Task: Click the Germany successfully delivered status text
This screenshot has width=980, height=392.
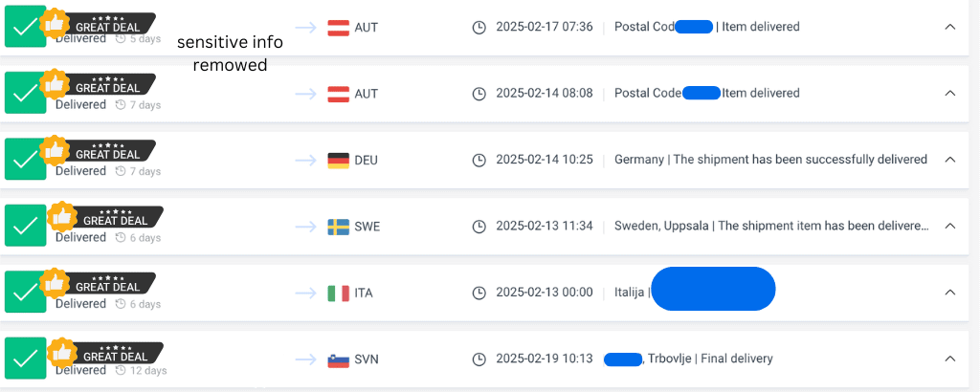Action: tap(770, 159)
